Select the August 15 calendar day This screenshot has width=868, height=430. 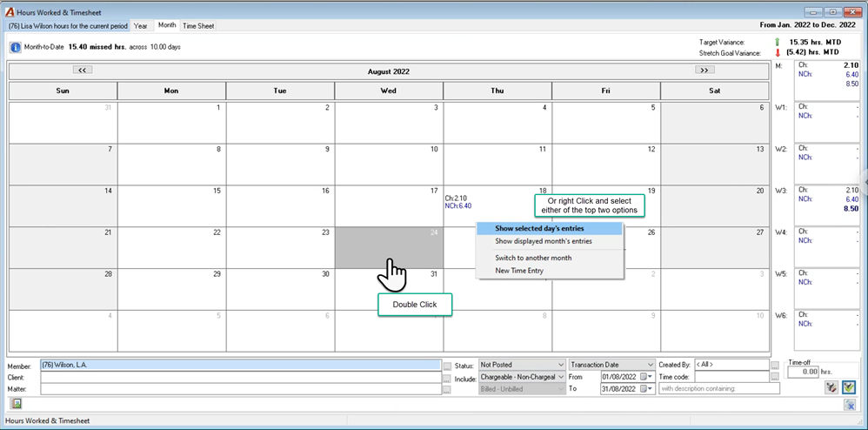tap(171, 206)
